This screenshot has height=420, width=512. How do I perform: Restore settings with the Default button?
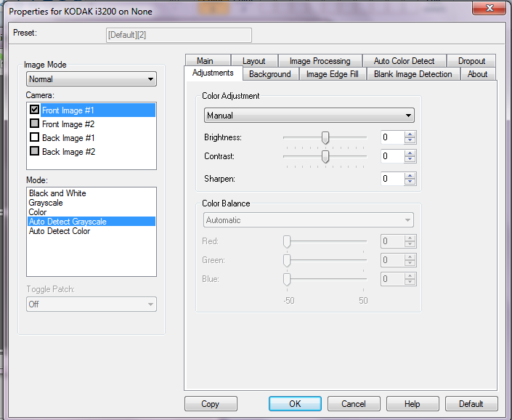click(x=471, y=404)
